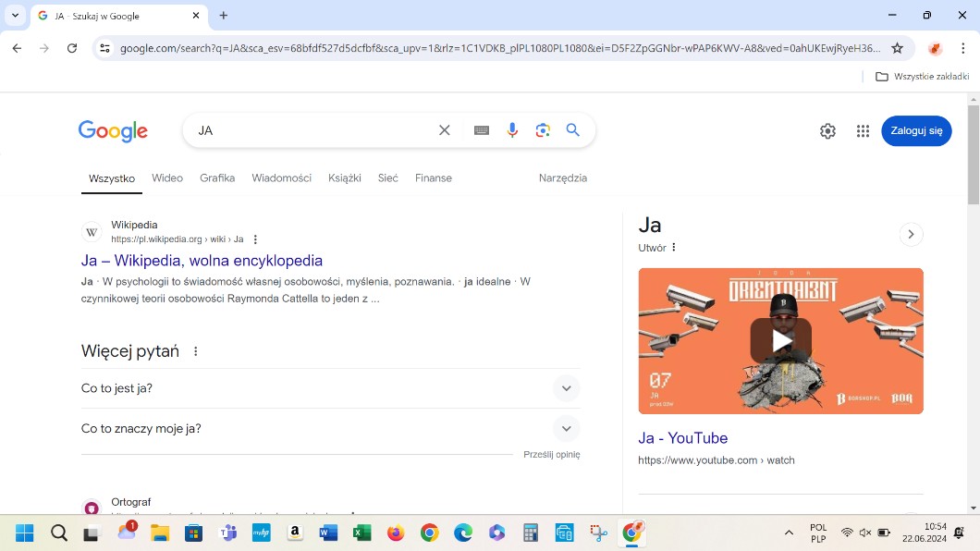Reload the current page
This screenshot has width=980, height=551.
point(72,48)
